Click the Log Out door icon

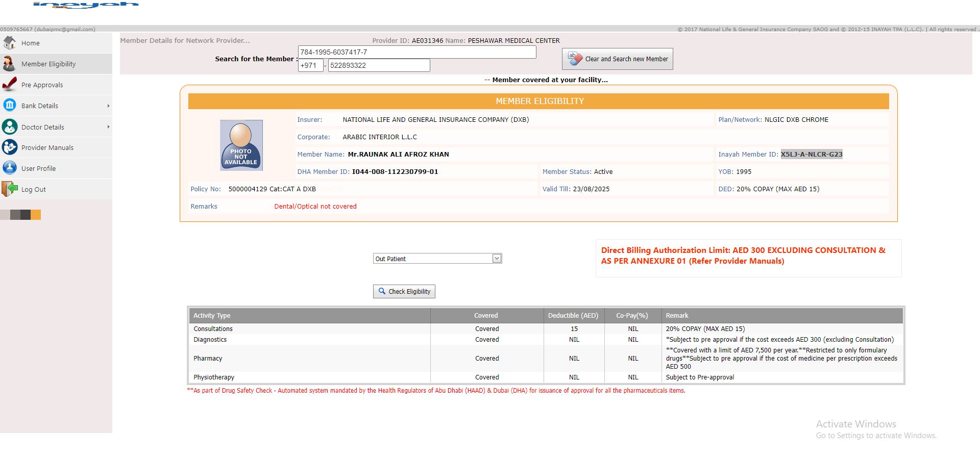(9, 189)
